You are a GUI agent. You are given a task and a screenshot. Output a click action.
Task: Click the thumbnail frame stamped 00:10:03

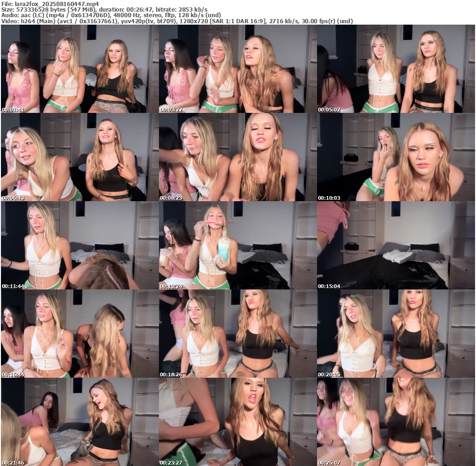pyautogui.click(x=396, y=157)
